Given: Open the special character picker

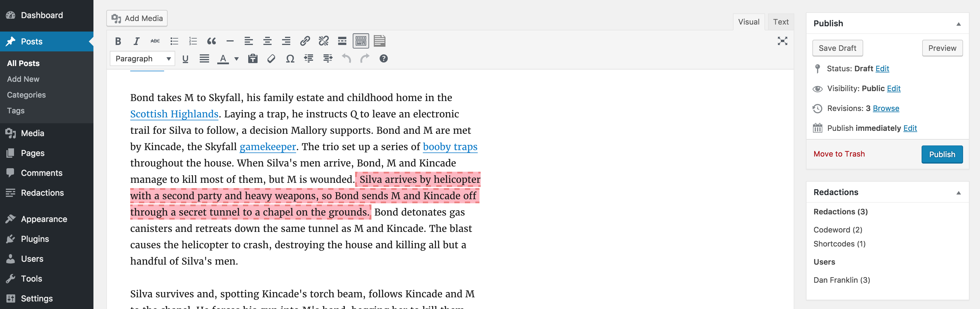Looking at the screenshot, I should (290, 59).
